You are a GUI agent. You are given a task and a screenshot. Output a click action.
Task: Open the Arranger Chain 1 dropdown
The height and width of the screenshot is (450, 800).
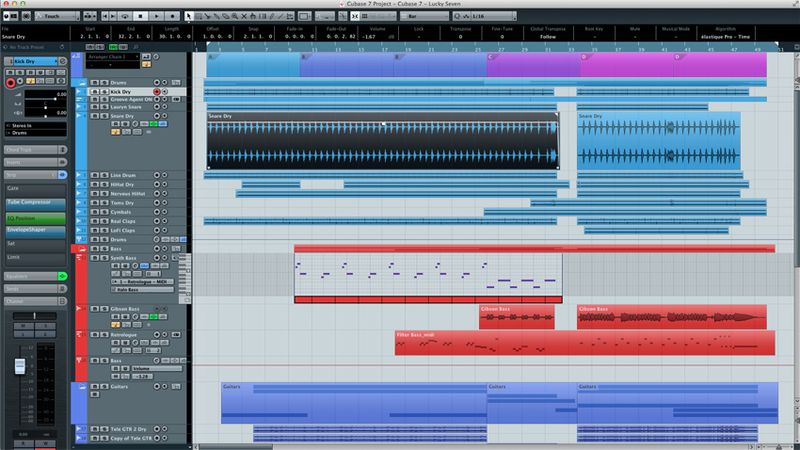point(112,57)
